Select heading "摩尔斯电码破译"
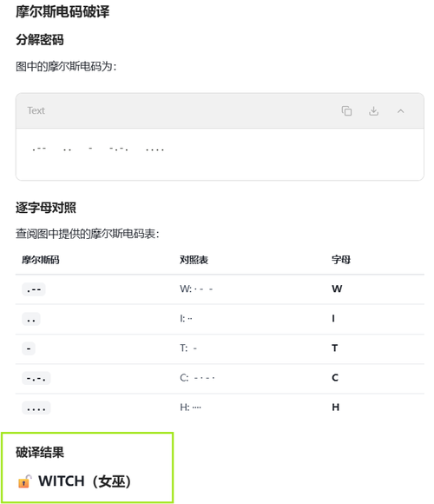The image size is (434, 504). tap(62, 11)
